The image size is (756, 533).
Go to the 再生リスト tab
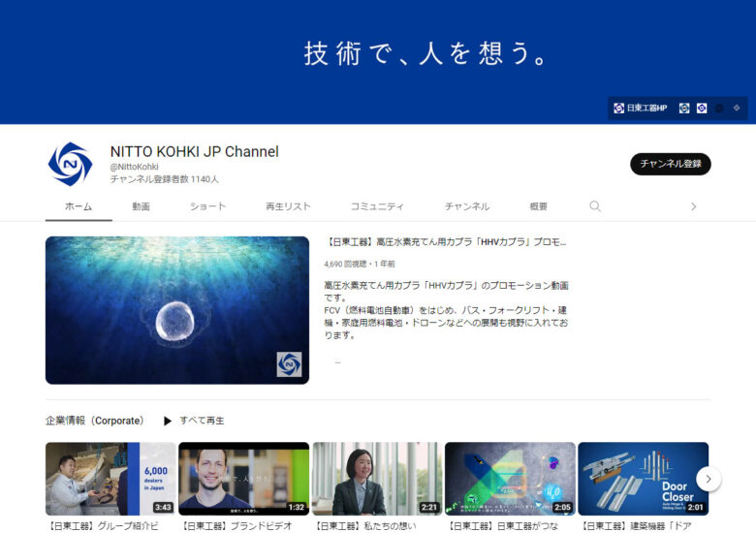[x=288, y=206]
